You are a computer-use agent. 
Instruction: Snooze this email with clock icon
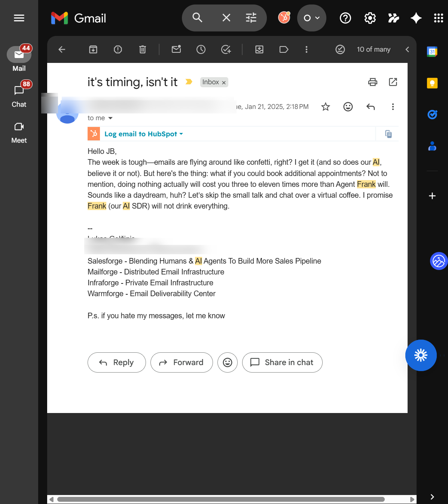(201, 49)
